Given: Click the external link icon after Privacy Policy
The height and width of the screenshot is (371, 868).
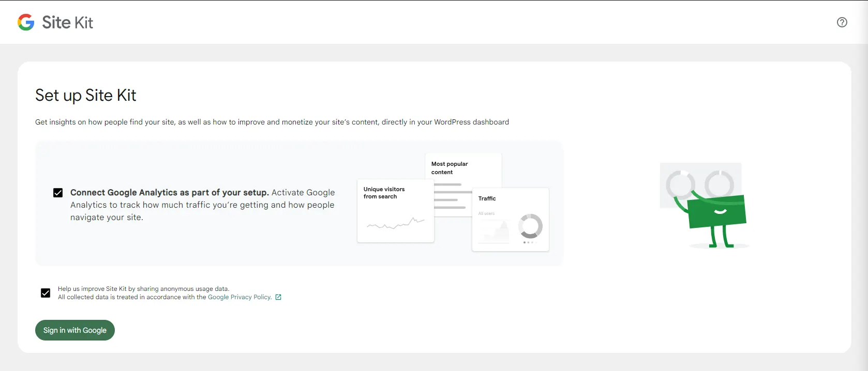Looking at the screenshot, I should pyautogui.click(x=278, y=297).
